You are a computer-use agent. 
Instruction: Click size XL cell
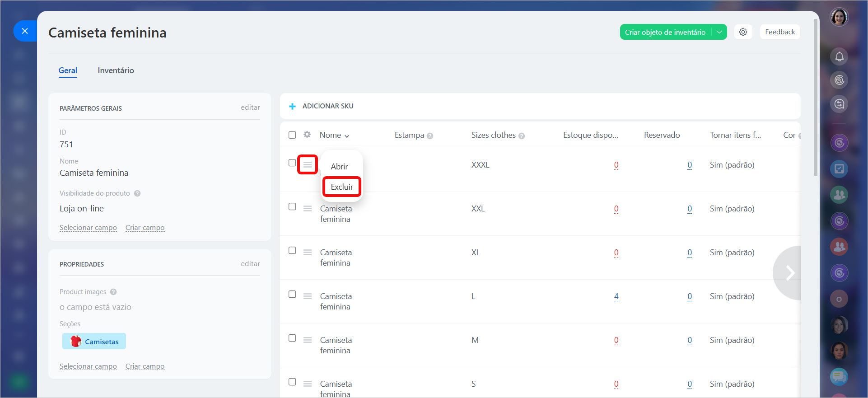click(476, 253)
